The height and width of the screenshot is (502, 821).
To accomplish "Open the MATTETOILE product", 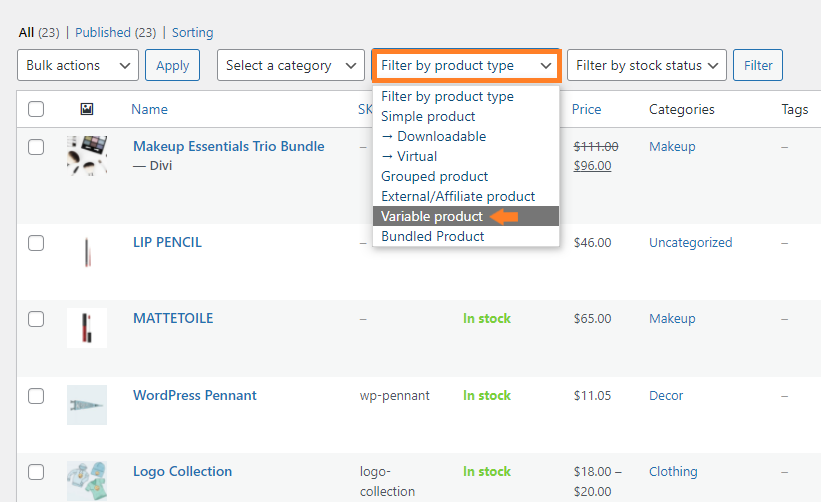I will click(x=173, y=318).
